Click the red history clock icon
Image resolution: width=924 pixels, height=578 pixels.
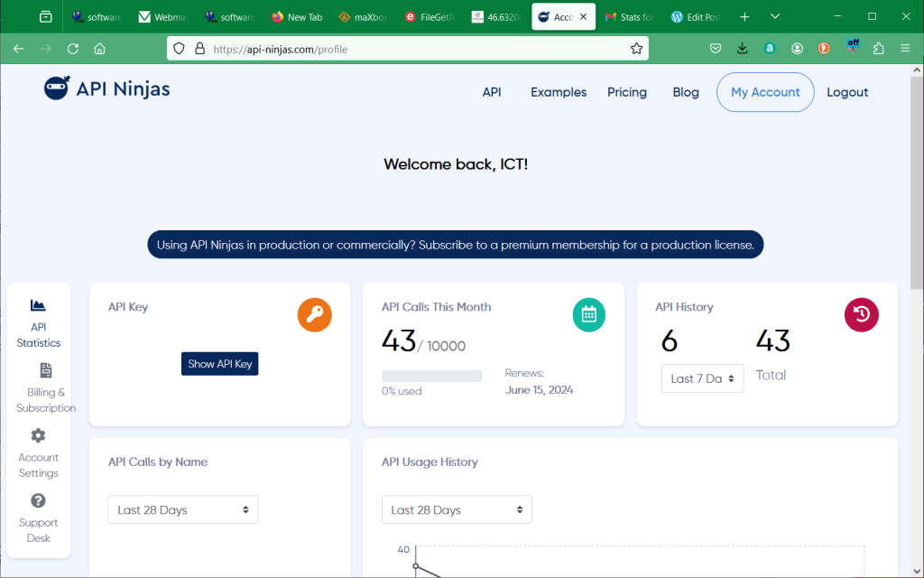(x=861, y=314)
